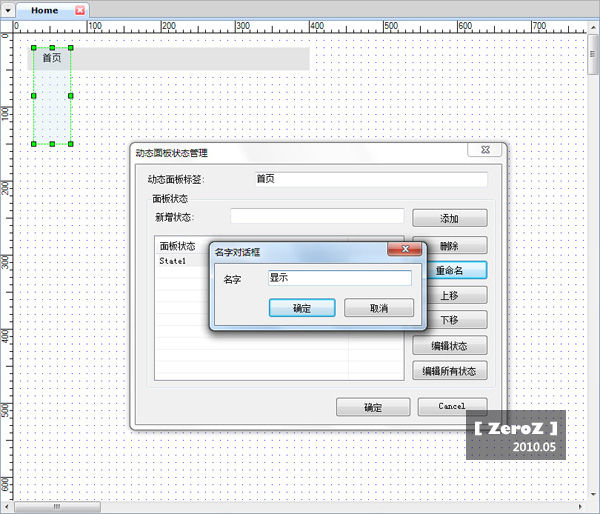The width and height of the screenshot is (600, 514).
Task: Click 取消 in the 名字对话框 dialog
Action: 379,308
